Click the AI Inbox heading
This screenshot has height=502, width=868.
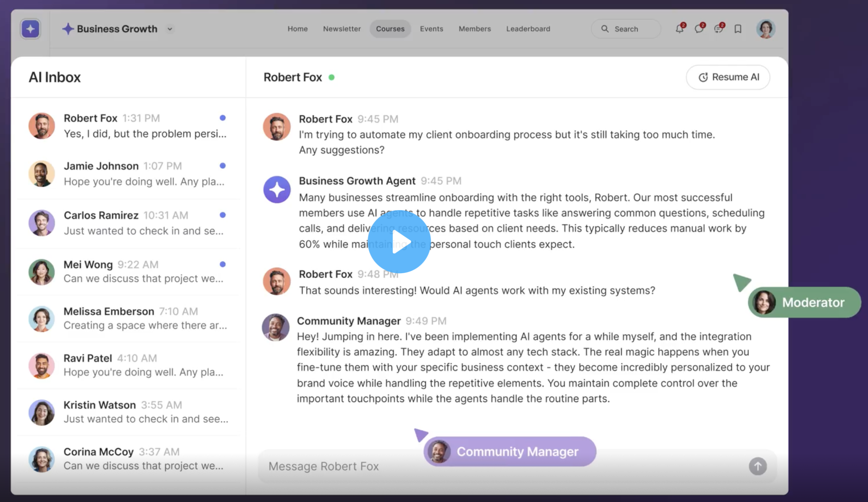(55, 77)
